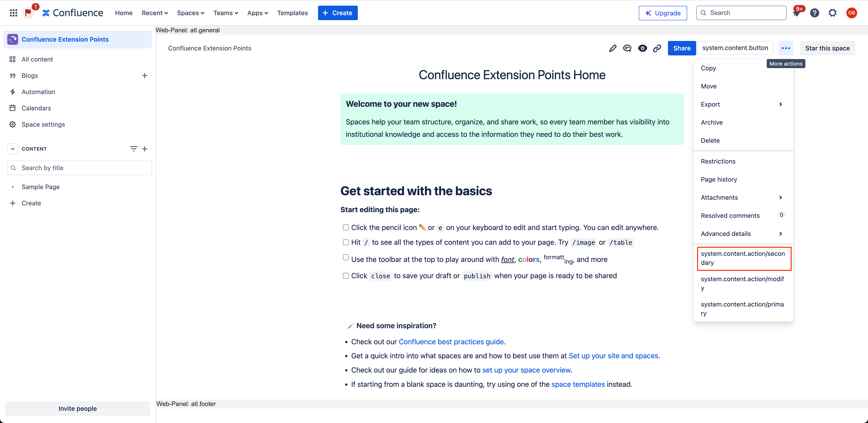Click the space logo in sidebar

(x=12, y=39)
